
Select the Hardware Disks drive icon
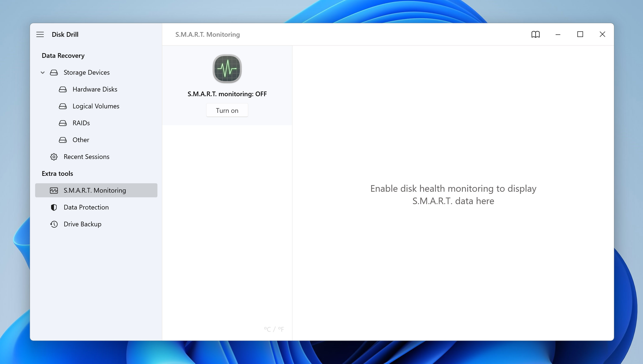63,89
